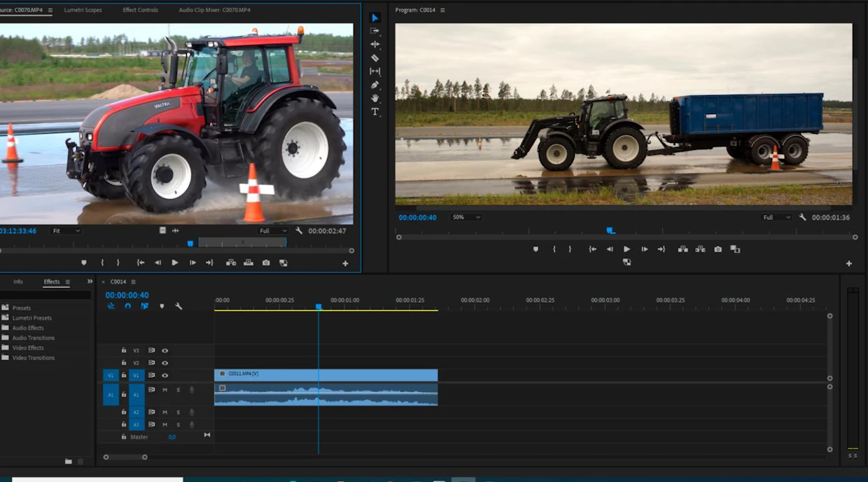868x482 pixels.
Task: Toggle the V1 track output eye
Action: 165,376
